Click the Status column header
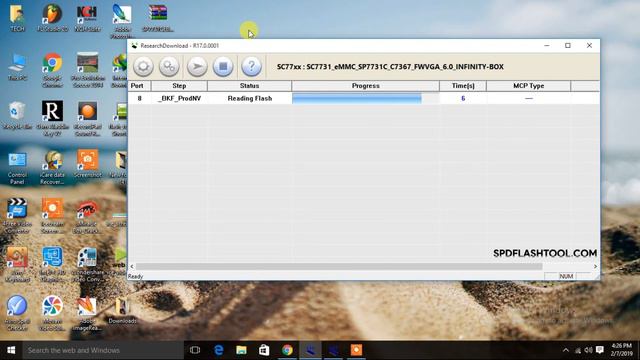The height and width of the screenshot is (360, 640). click(x=249, y=86)
